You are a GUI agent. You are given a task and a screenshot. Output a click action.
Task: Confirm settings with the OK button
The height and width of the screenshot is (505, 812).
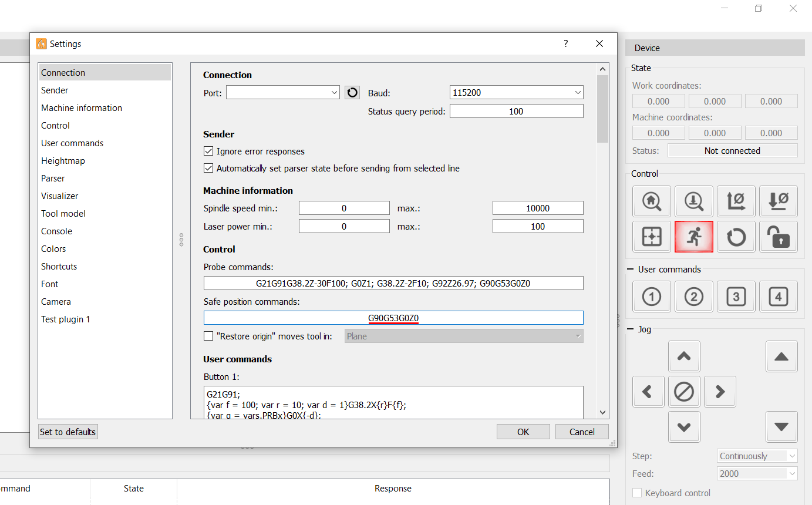523,432
